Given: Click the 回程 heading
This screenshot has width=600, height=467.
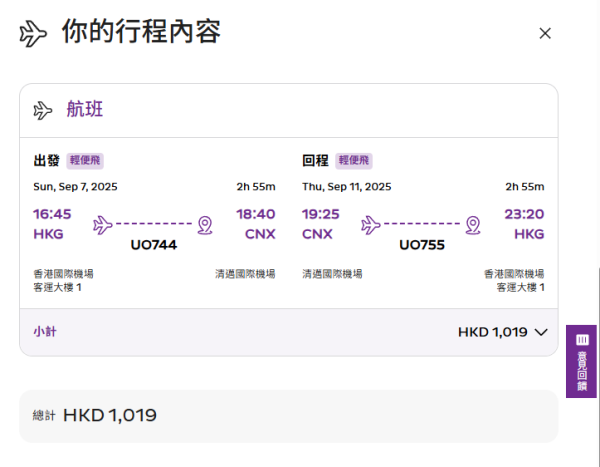Looking at the screenshot, I should click(315, 160).
